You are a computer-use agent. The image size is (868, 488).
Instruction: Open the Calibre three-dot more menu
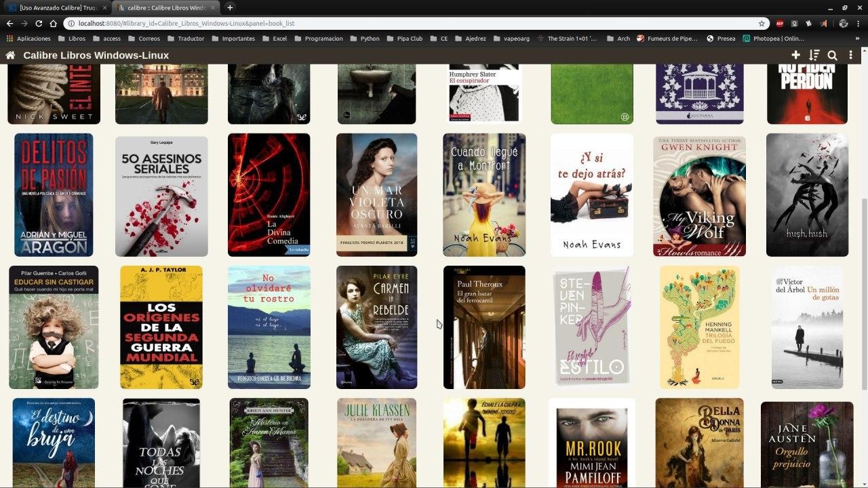850,56
